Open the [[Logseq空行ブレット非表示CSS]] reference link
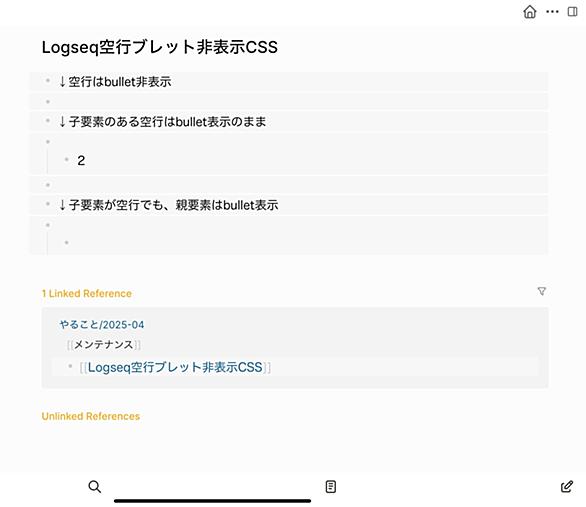Viewport: 586px width, 507px height. (175, 367)
